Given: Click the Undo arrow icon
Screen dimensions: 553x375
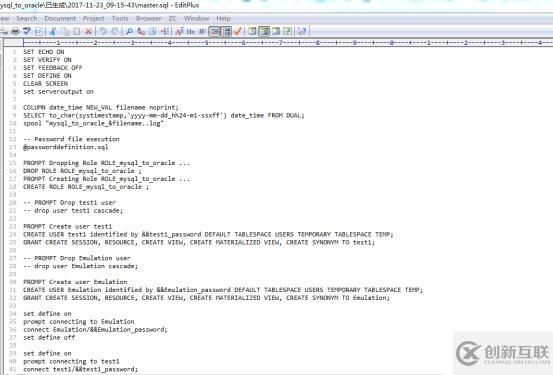Looking at the screenshot, I should 103,31.
